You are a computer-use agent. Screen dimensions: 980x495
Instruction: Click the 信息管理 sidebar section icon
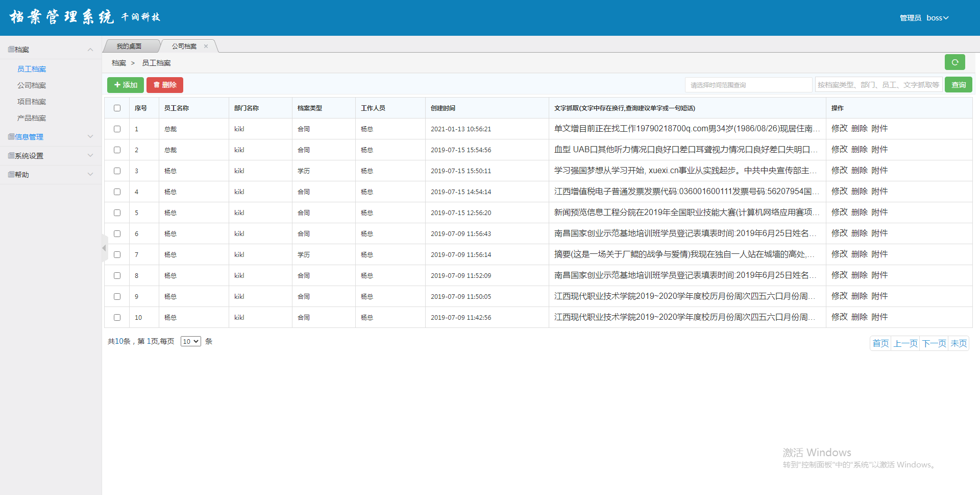(x=11, y=137)
